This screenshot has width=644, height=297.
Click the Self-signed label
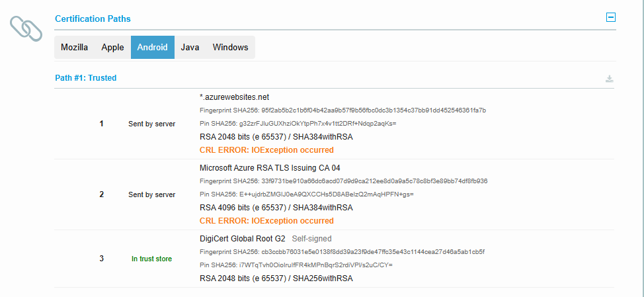coord(311,239)
